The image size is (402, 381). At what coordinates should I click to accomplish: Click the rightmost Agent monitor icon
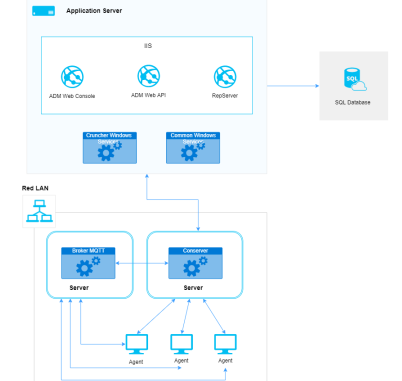[225, 344]
